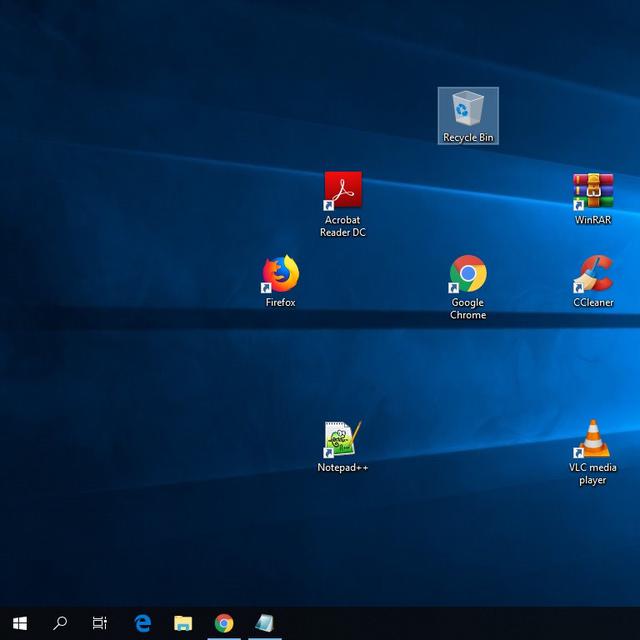The width and height of the screenshot is (640, 640).
Task: Click the Acrobat Reader DC shortcut icon
Action: [342, 190]
